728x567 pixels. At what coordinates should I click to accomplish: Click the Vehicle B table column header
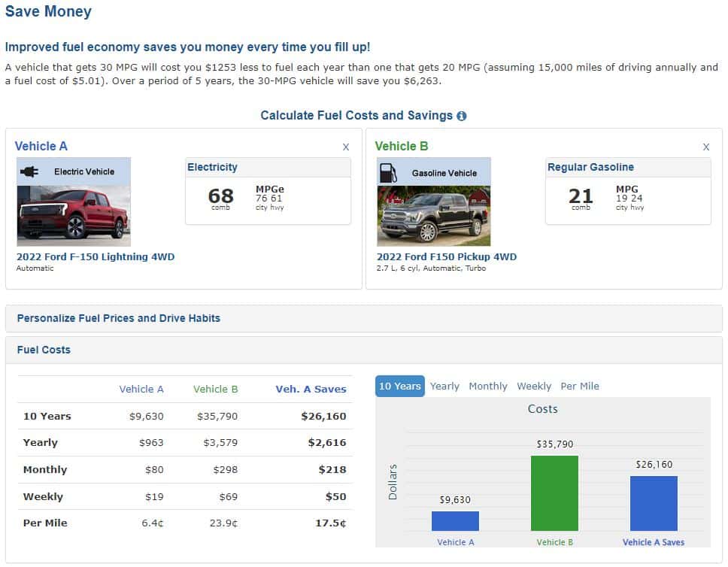pos(215,389)
